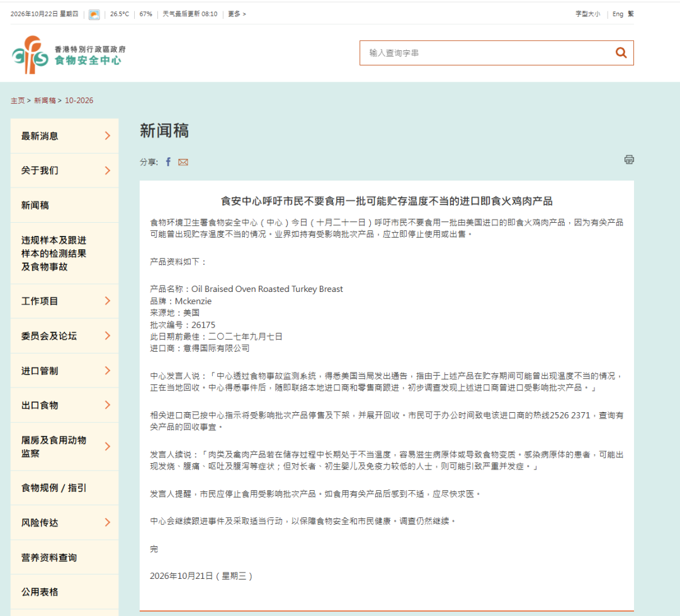Image resolution: width=680 pixels, height=616 pixels.
Task: Open 风险传达 in the sidebar
Action: tap(40, 522)
